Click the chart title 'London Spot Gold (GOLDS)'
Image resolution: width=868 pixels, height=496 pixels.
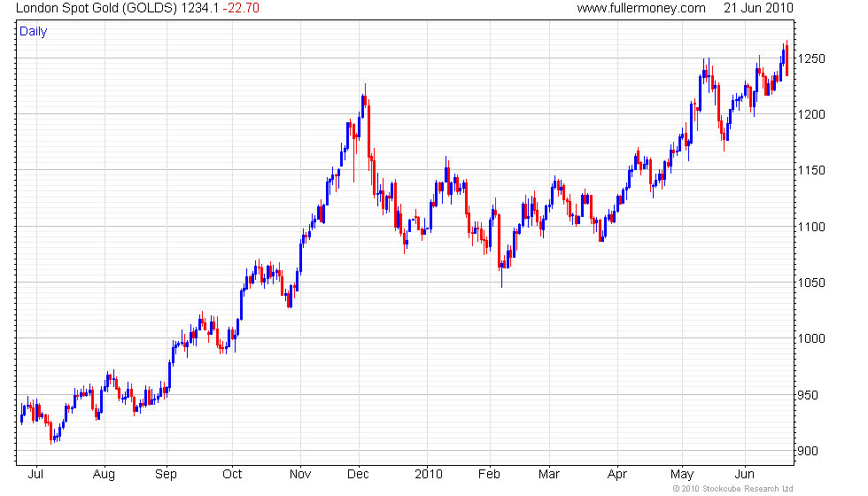[x=97, y=8]
